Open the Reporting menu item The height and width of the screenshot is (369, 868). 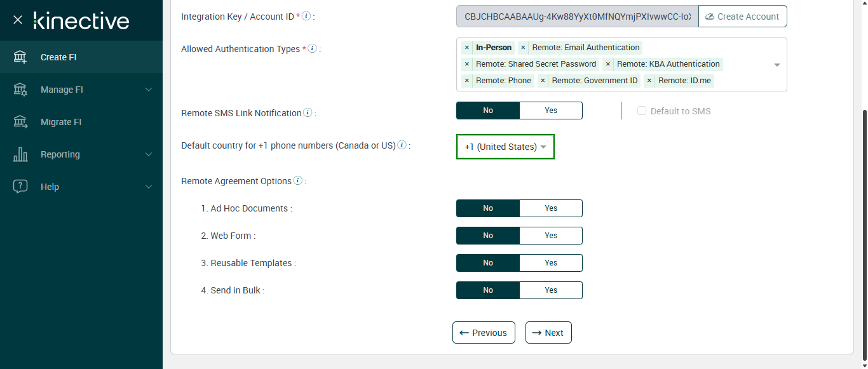[60, 154]
